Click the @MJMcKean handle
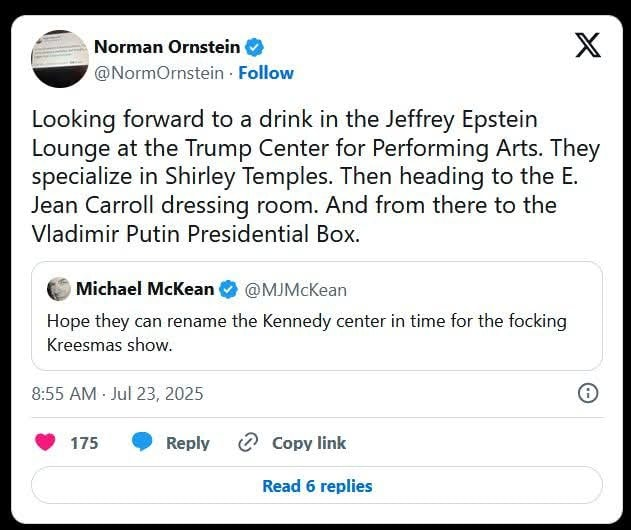631x530 pixels. [x=296, y=290]
